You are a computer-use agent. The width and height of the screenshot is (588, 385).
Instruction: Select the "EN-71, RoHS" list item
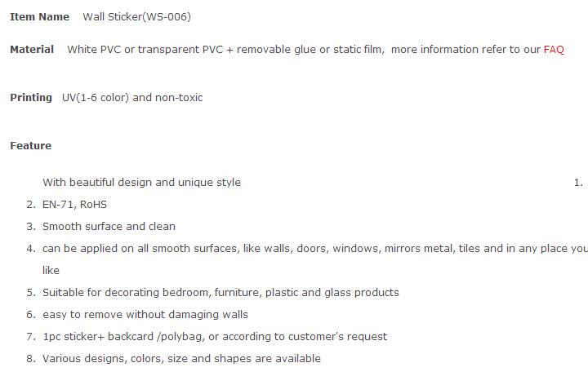74,205
